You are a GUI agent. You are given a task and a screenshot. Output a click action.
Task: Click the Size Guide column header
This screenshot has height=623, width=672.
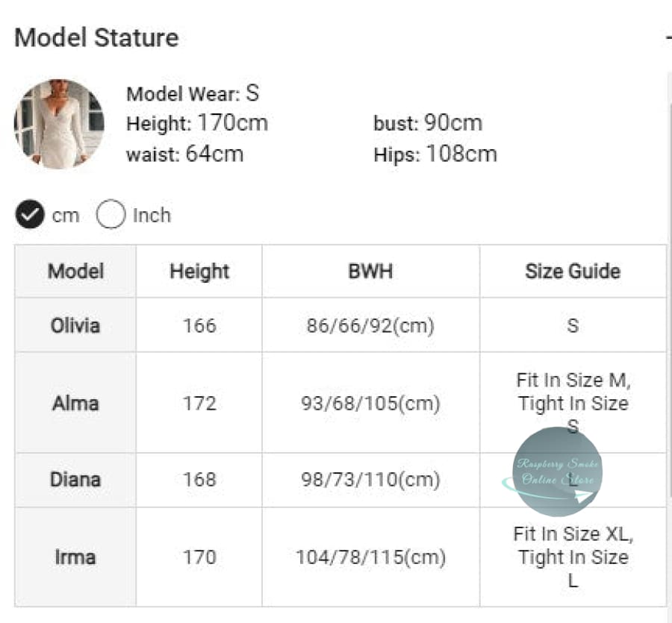(573, 271)
